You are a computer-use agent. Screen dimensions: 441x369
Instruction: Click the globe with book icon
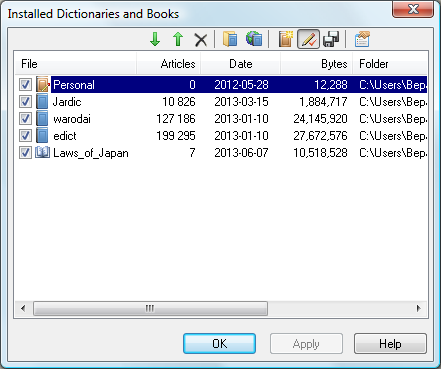[254, 39]
